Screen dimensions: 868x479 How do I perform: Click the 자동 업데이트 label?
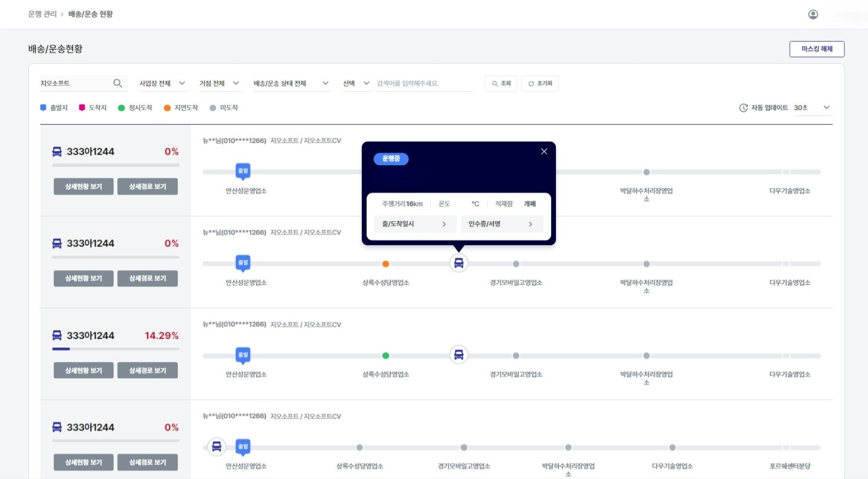tap(769, 108)
